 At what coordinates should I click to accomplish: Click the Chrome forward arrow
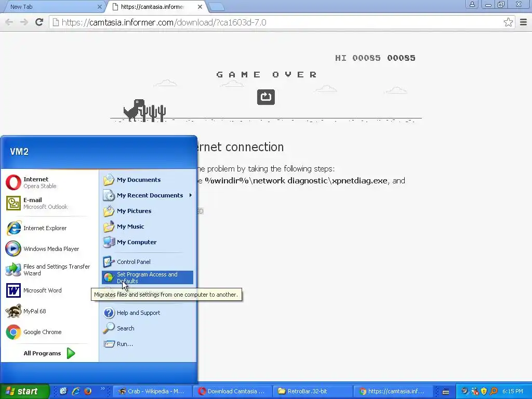coord(24,22)
